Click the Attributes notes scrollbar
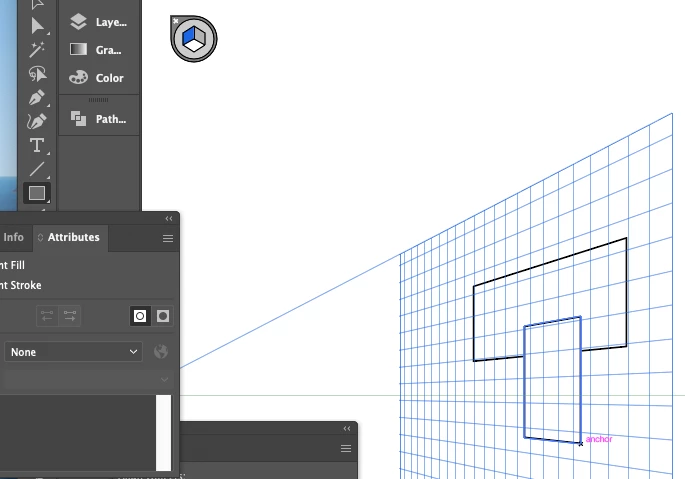The width and height of the screenshot is (685, 479). [163, 433]
